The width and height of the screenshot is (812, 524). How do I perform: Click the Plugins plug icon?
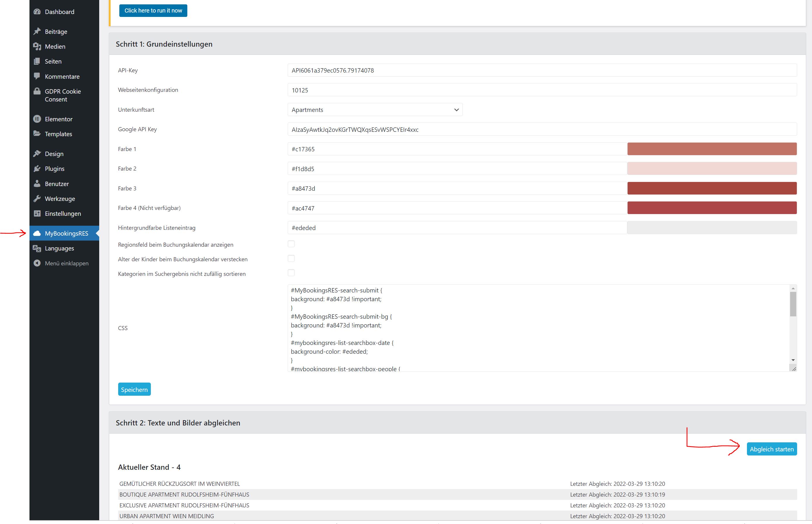(x=37, y=169)
